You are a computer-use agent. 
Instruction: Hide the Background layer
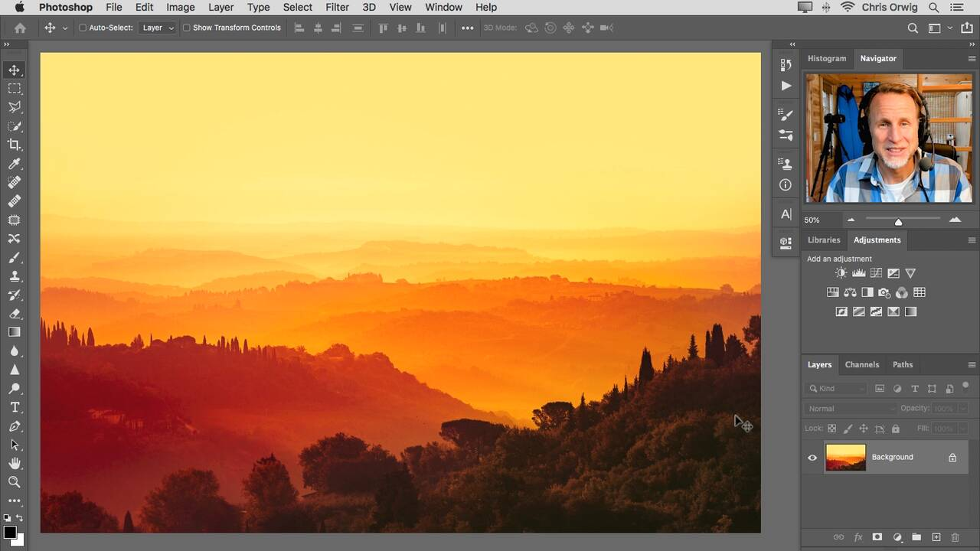pyautogui.click(x=812, y=458)
